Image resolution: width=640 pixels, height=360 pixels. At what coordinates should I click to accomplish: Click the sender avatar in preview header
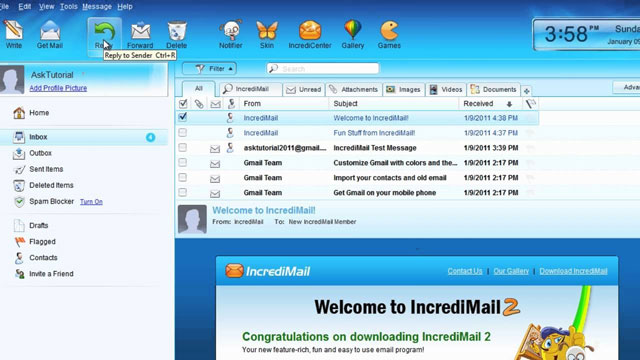click(x=192, y=219)
